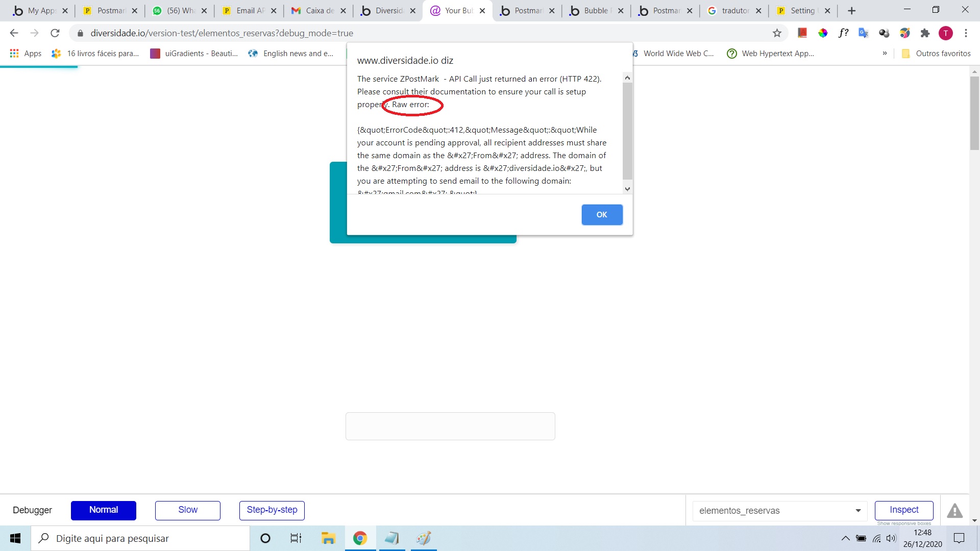Close the Your But... active tab
980x551 pixels.
click(482, 11)
